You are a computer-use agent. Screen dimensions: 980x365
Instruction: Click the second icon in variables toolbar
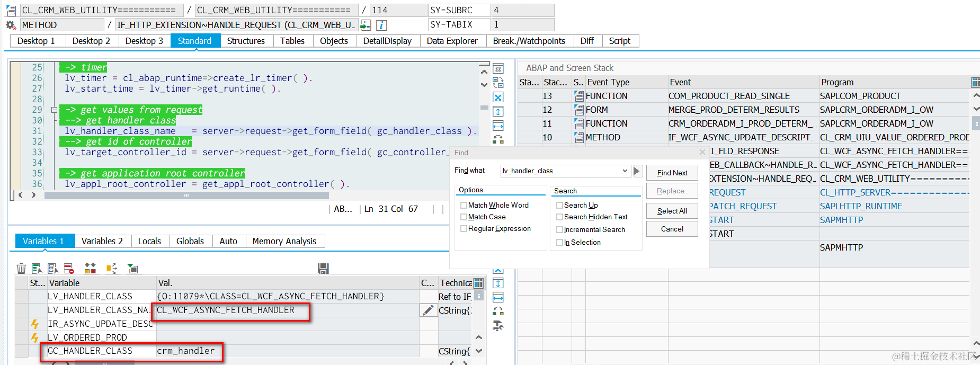[x=37, y=269]
